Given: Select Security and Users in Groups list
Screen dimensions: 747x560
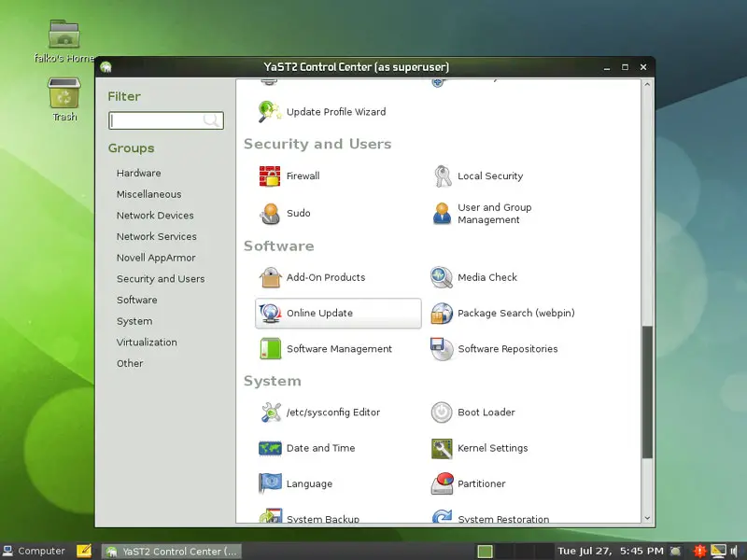Looking at the screenshot, I should (x=161, y=279).
